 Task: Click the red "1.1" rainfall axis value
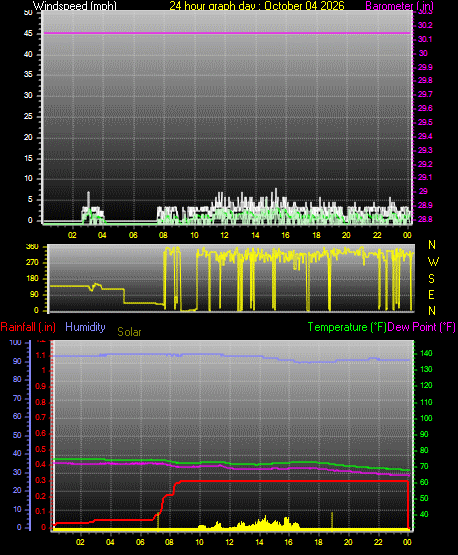(41, 355)
